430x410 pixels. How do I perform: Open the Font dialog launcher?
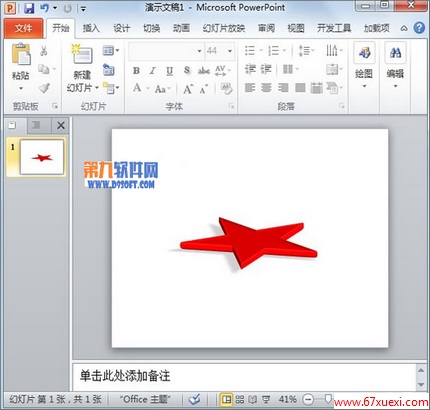[231, 106]
